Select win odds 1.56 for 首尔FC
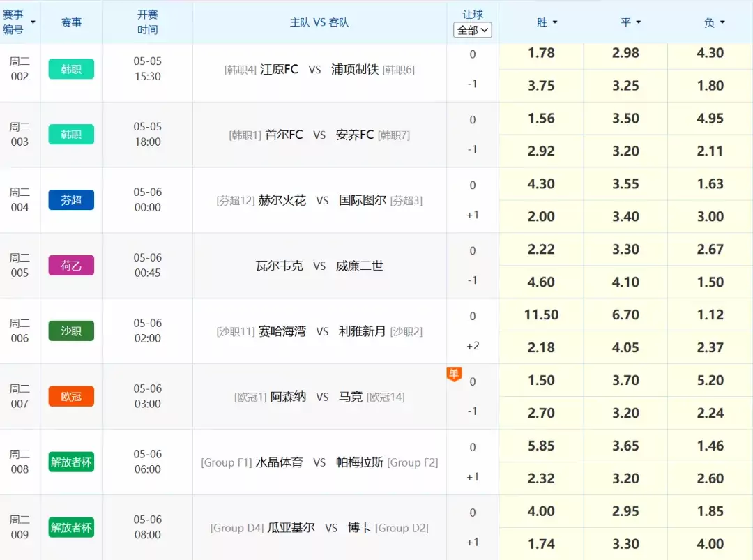The image size is (753, 560). (541, 118)
